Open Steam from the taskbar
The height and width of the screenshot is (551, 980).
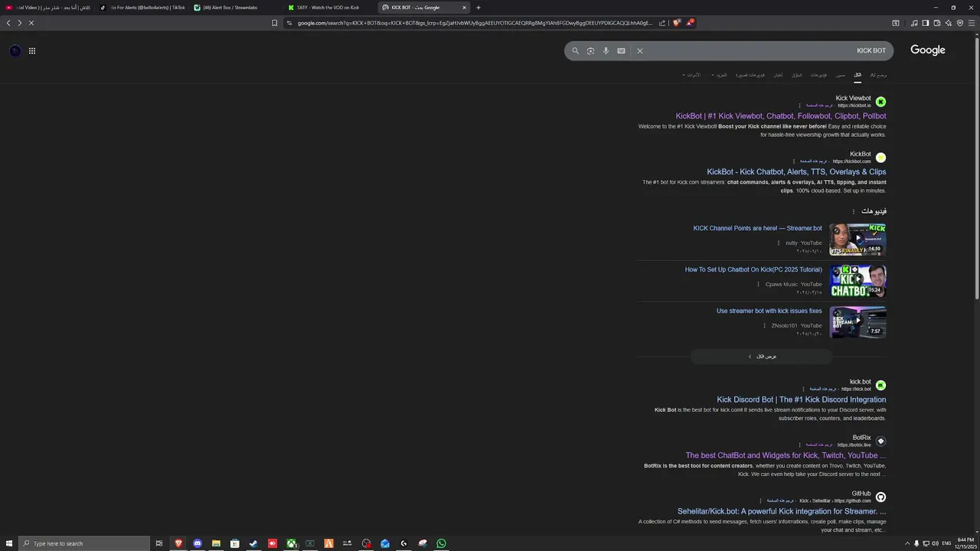point(253,543)
